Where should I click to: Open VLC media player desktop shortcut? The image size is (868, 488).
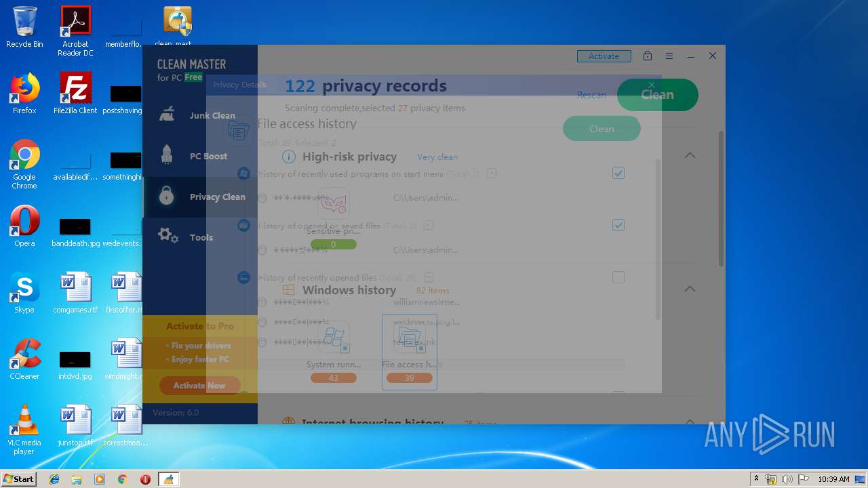tap(24, 429)
